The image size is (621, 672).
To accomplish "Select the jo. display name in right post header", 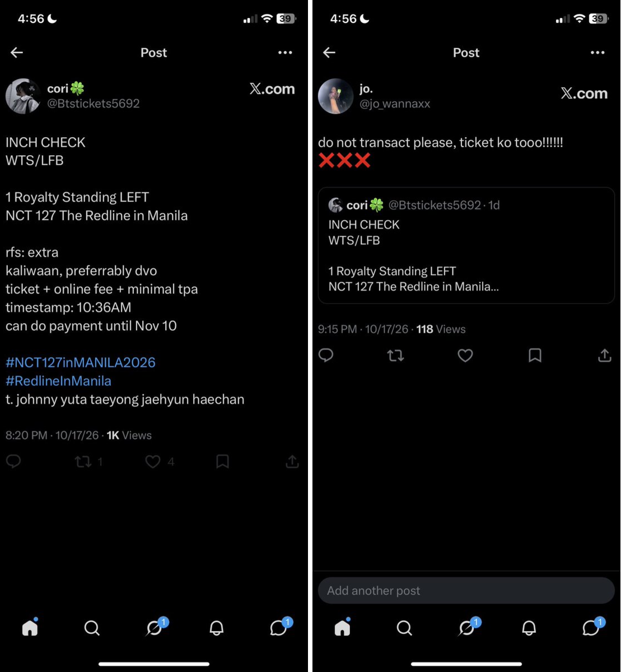I will [366, 88].
